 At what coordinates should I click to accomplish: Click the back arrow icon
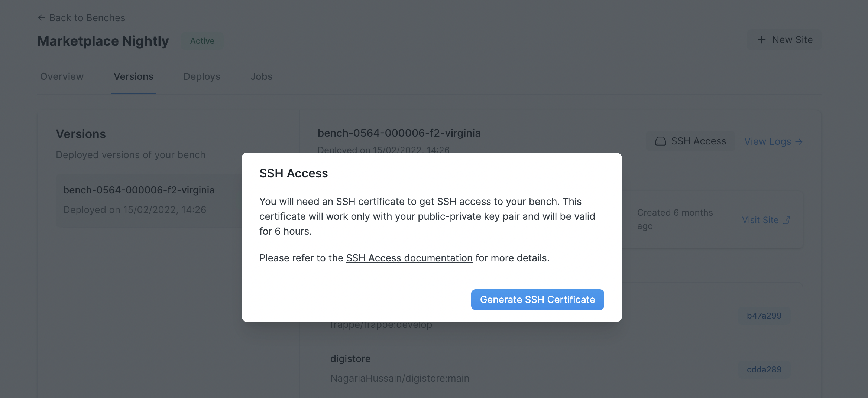click(42, 18)
